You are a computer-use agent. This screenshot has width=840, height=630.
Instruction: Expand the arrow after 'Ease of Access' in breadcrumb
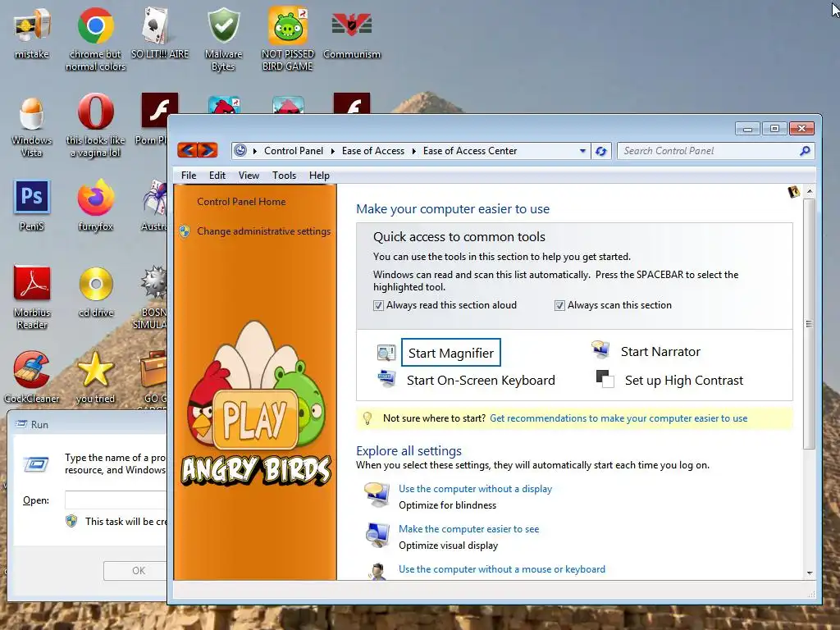pos(413,151)
